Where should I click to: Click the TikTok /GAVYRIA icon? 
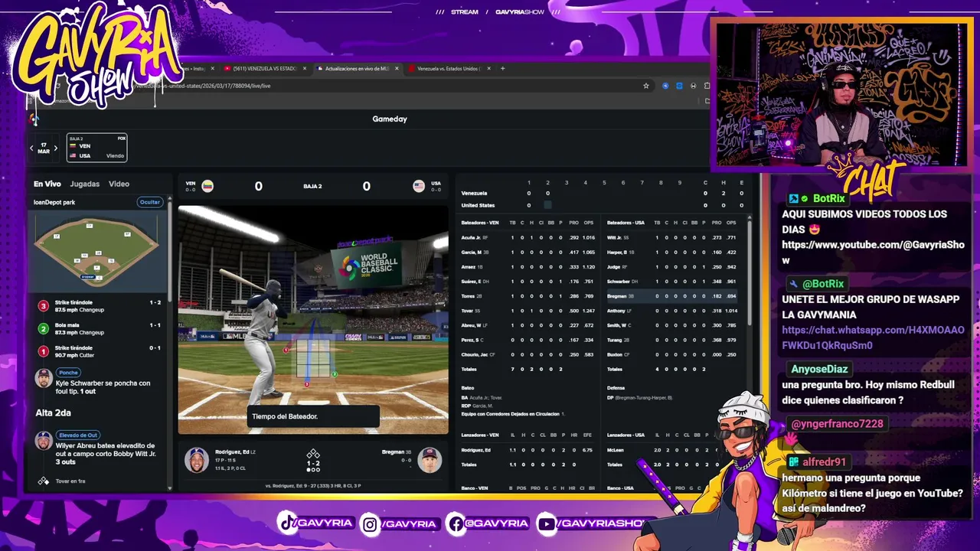[288, 523]
